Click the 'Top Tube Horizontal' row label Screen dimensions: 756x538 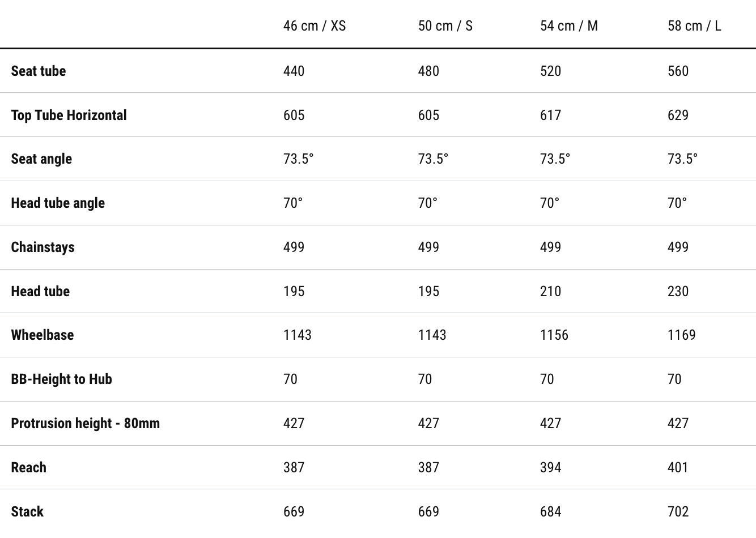click(x=69, y=115)
